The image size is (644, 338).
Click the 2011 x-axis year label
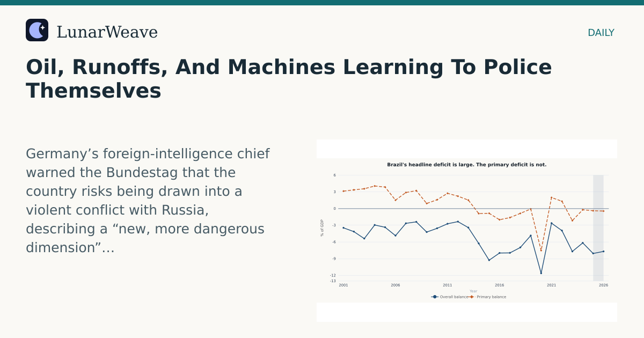[448, 285]
